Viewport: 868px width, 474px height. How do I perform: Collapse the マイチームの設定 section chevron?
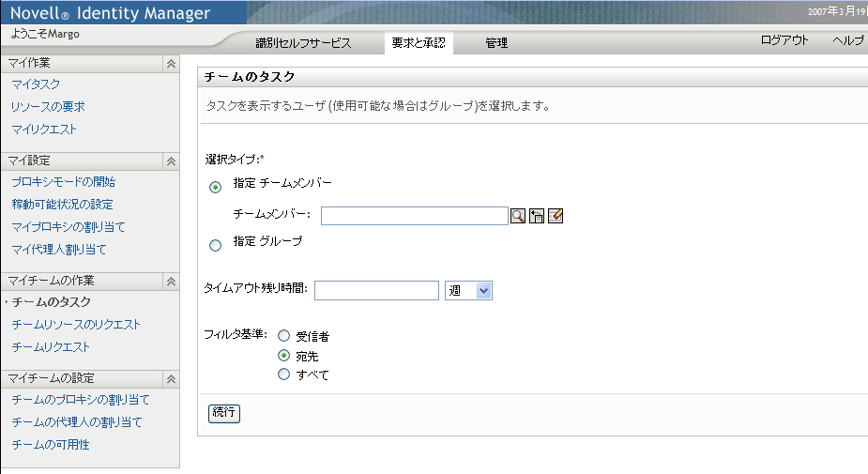coord(170,378)
